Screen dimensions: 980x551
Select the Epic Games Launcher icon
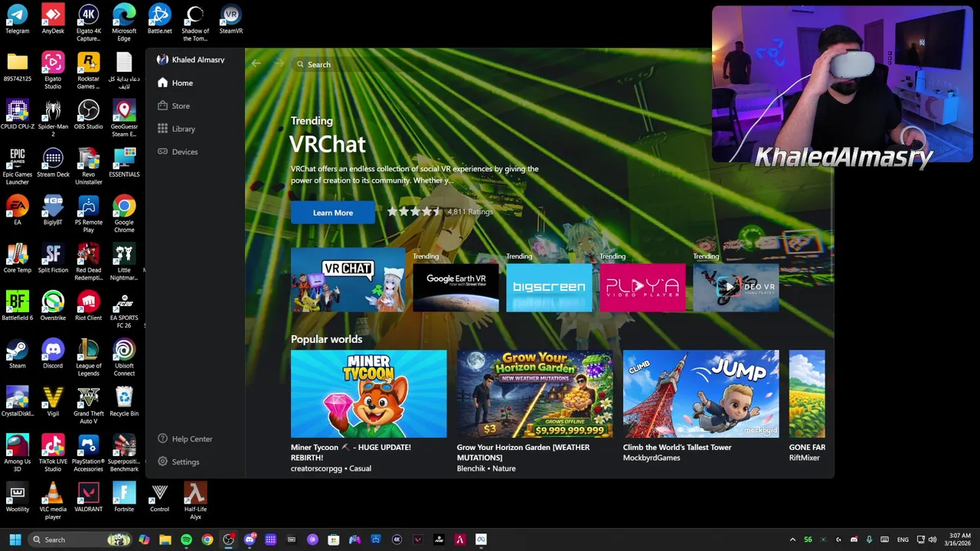18,166
